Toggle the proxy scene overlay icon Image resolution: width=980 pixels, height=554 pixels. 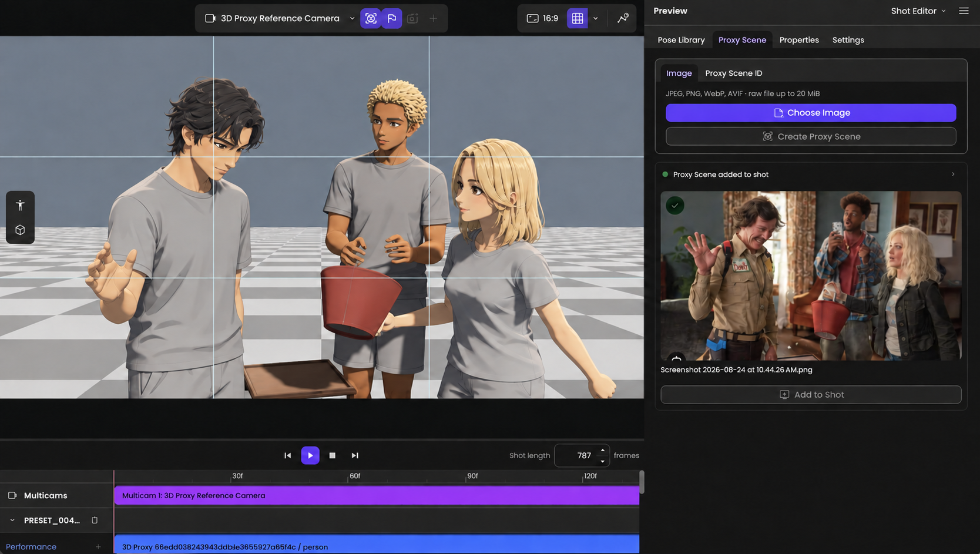[371, 18]
